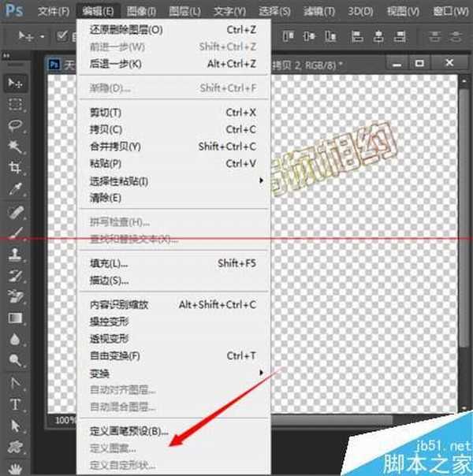
Task: Click align top edges icon
Action: [x=288, y=36]
